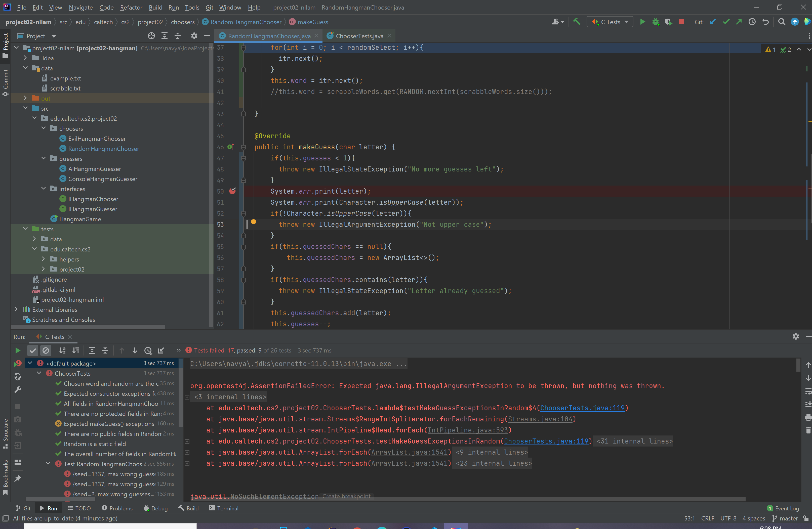Click the Debug bug icon in toolbar
The height and width of the screenshot is (529, 812).
655,22
